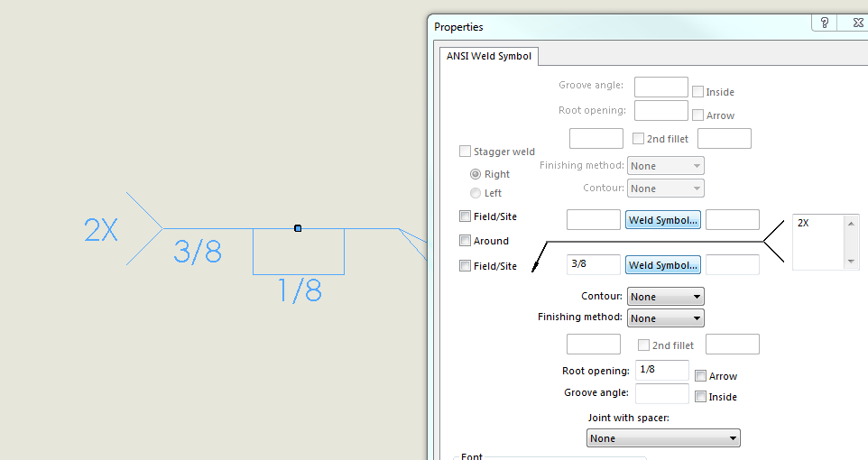Screen dimensions: 868x460
Task: Toggle the lower Arrow checkbox
Action: point(700,376)
